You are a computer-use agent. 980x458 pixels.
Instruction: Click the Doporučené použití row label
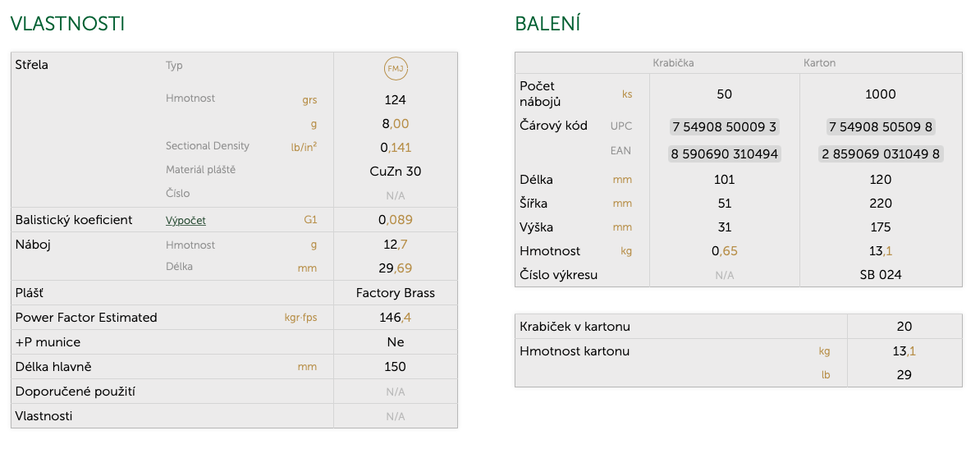(75, 392)
